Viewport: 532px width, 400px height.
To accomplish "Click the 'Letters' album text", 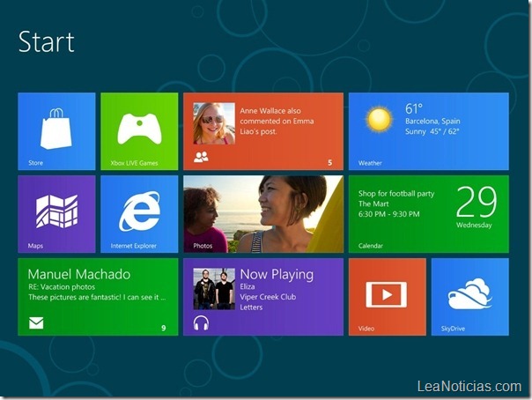I will pos(251,307).
